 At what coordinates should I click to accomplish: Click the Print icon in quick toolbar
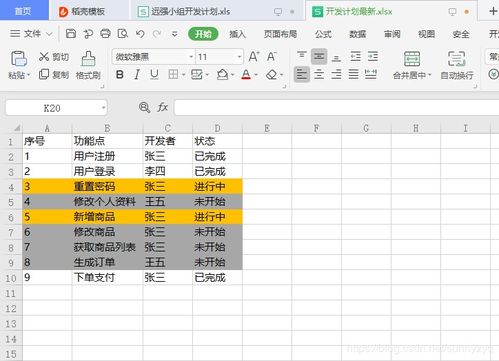(x=105, y=34)
